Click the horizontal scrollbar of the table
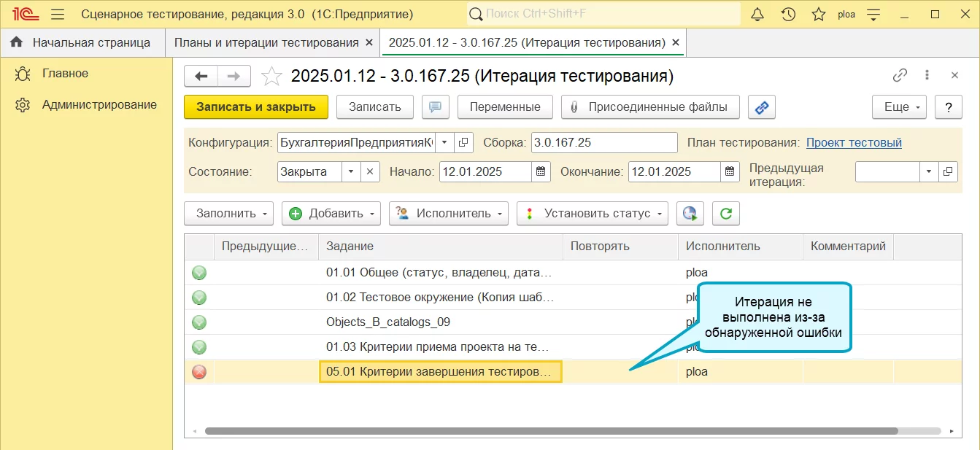 551,431
